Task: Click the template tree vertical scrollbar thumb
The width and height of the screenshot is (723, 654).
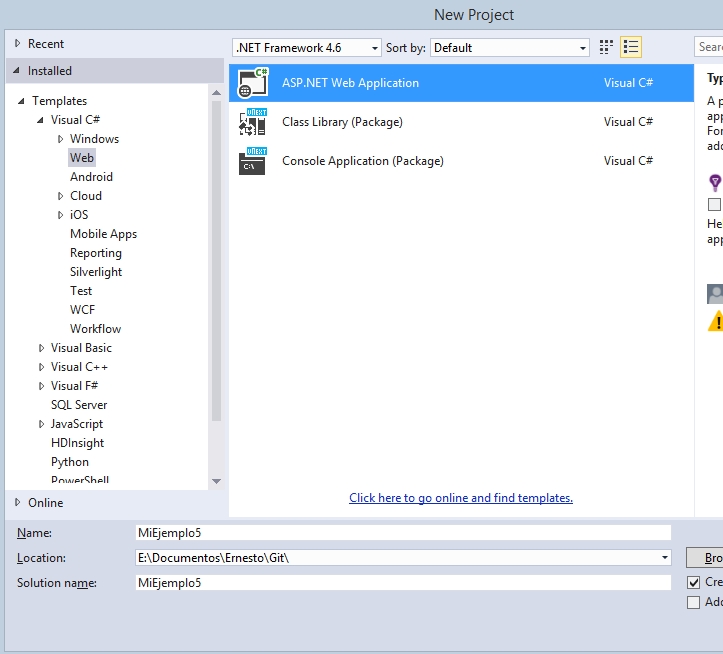Action: 216,261
